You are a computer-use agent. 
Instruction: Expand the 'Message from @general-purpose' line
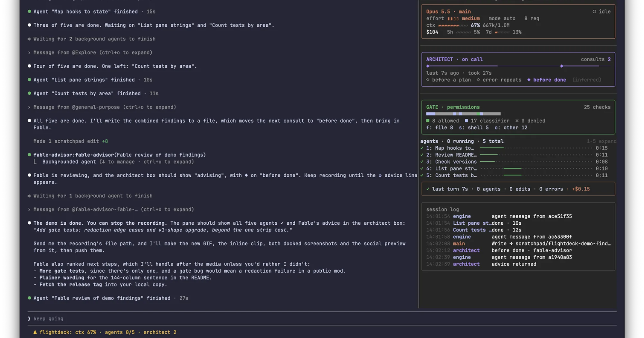[x=102, y=107]
